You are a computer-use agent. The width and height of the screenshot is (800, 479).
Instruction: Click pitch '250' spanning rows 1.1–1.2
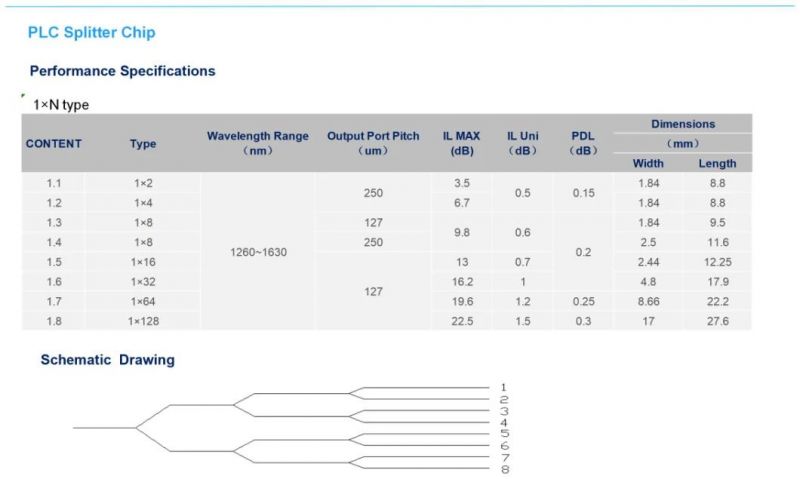click(373, 193)
